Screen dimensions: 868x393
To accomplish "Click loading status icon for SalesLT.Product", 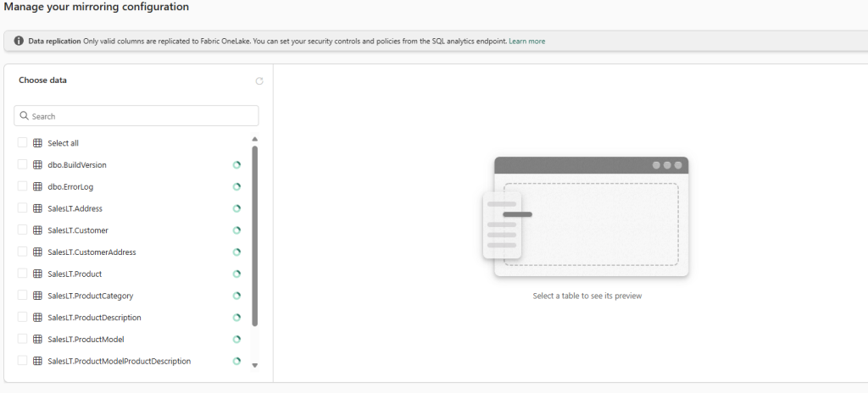I will pos(237,274).
